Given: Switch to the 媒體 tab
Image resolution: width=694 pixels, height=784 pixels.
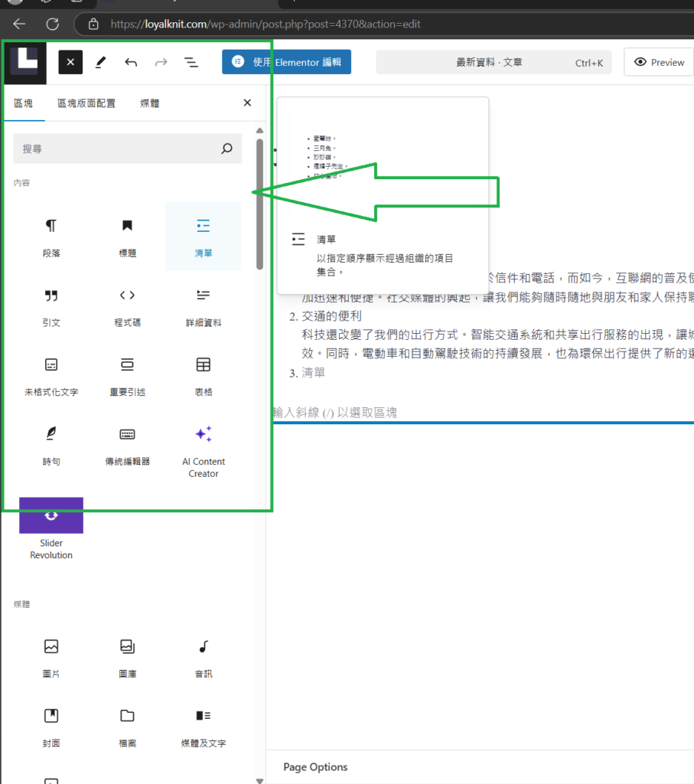Looking at the screenshot, I should [x=150, y=103].
